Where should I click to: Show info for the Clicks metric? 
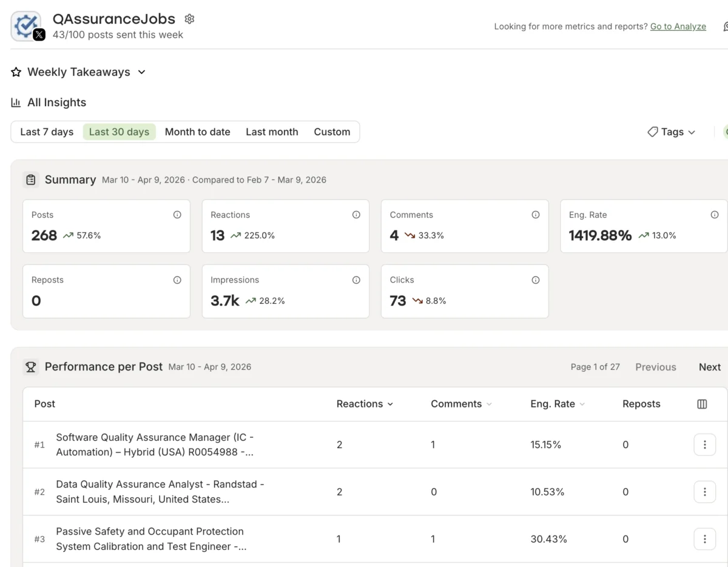(x=536, y=280)
